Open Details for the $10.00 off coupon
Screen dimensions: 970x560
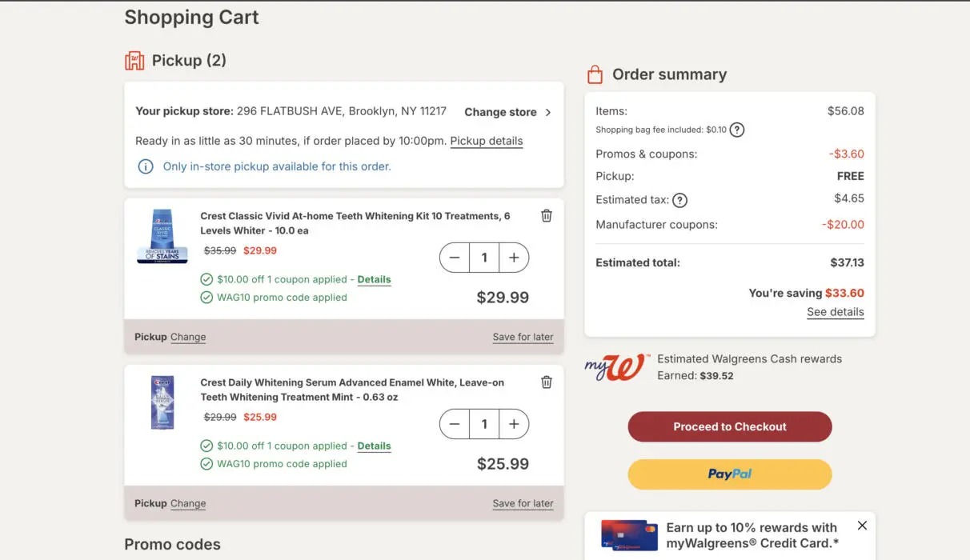coord(374,279)
